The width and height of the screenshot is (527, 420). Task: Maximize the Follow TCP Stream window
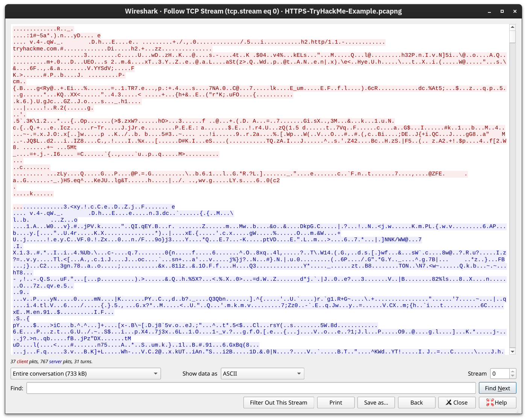pyautogui.click(x=502, y=11)
